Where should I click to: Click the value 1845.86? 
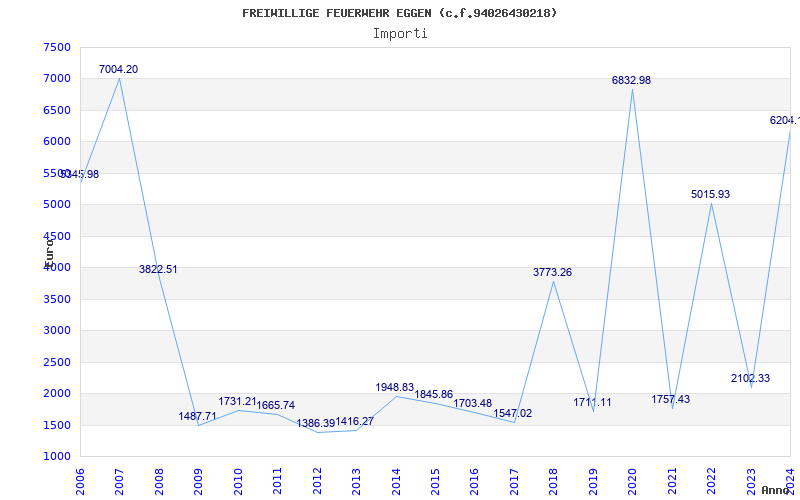(434, 394)
